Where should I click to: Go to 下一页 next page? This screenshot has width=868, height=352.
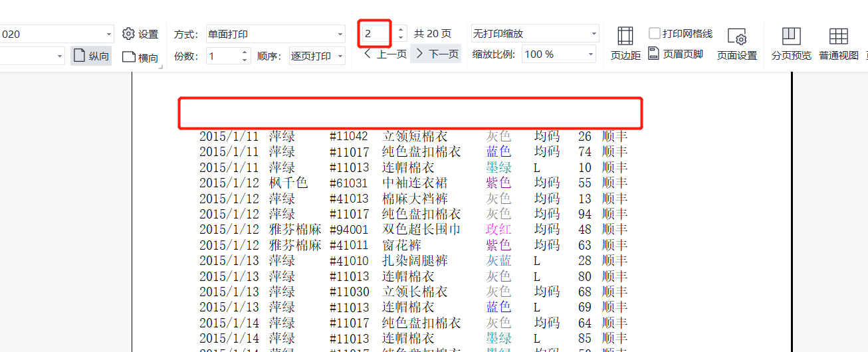[436, 54]
